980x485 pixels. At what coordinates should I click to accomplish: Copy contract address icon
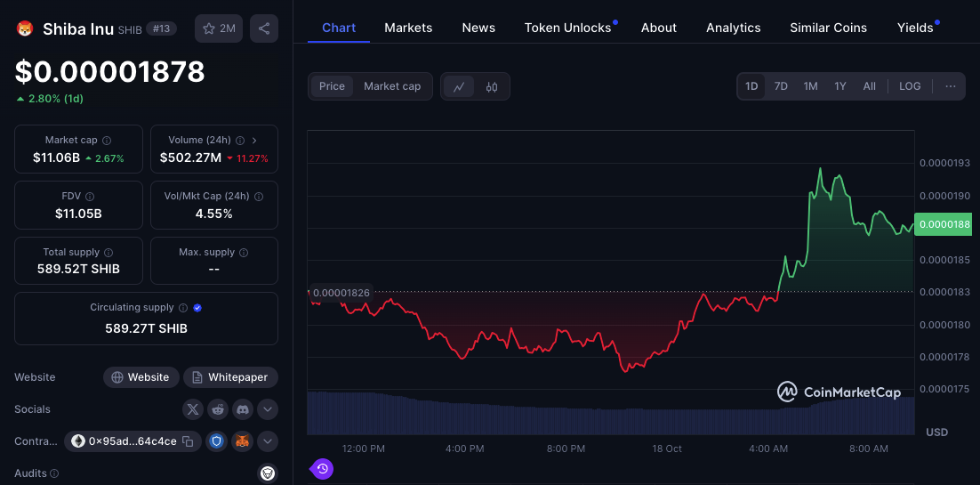click(x=188, y=441)
